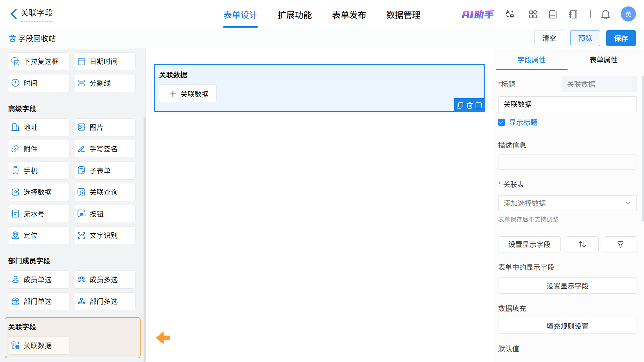Open the apps grid icon
644x362 pixels.
(x=533, y=14)
